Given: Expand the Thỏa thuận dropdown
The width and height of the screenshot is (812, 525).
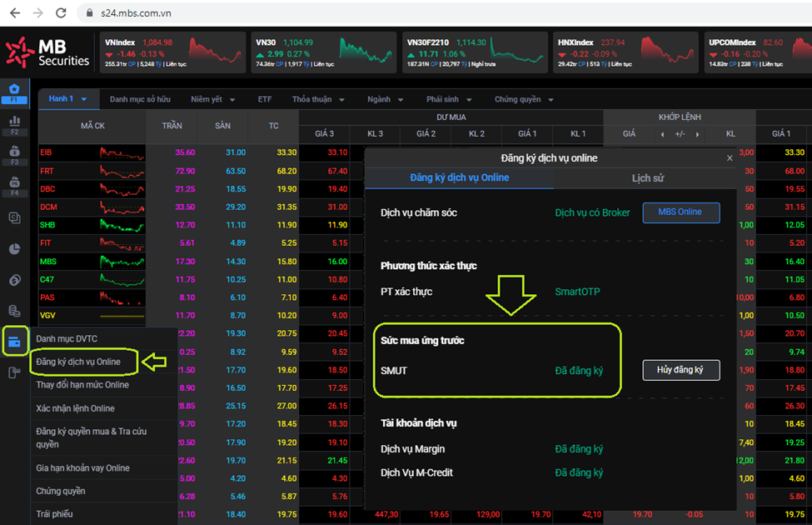Looking at the screenshot, I should [x=341, y=99].
